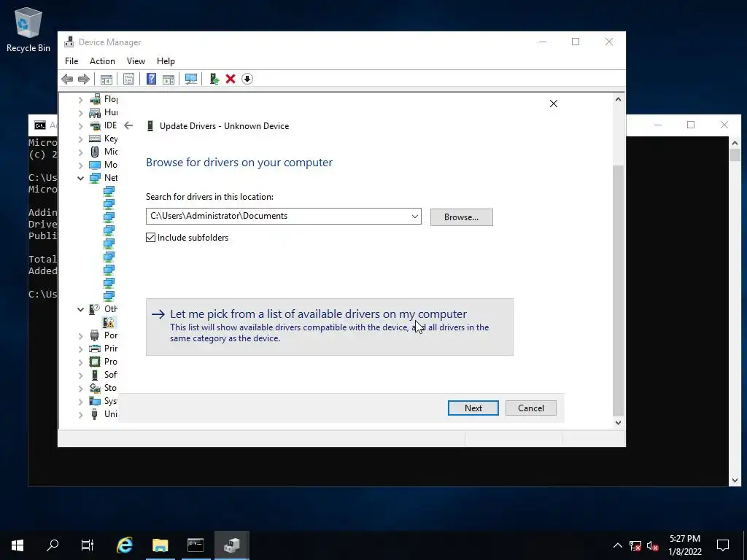Open the File menu
This screenshot has height=560, width=747.
(71, 61)
